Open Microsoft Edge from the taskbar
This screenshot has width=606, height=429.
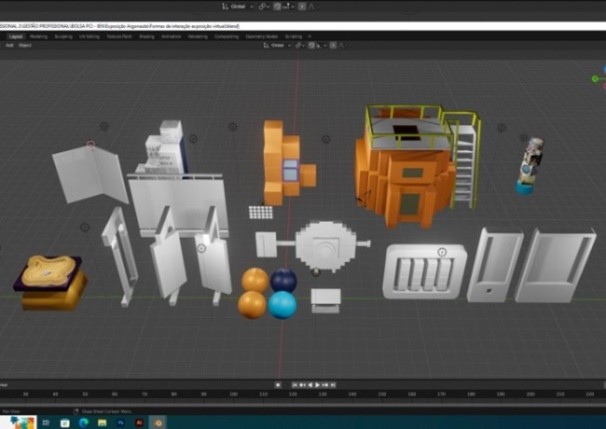[x=83, y=422]
